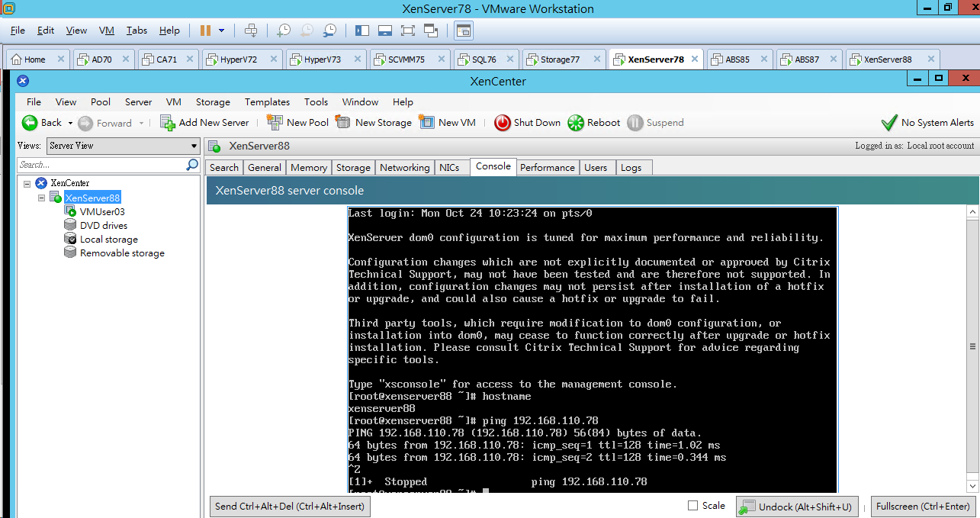Open the VMware VM menu

click(x=107, y=31)
